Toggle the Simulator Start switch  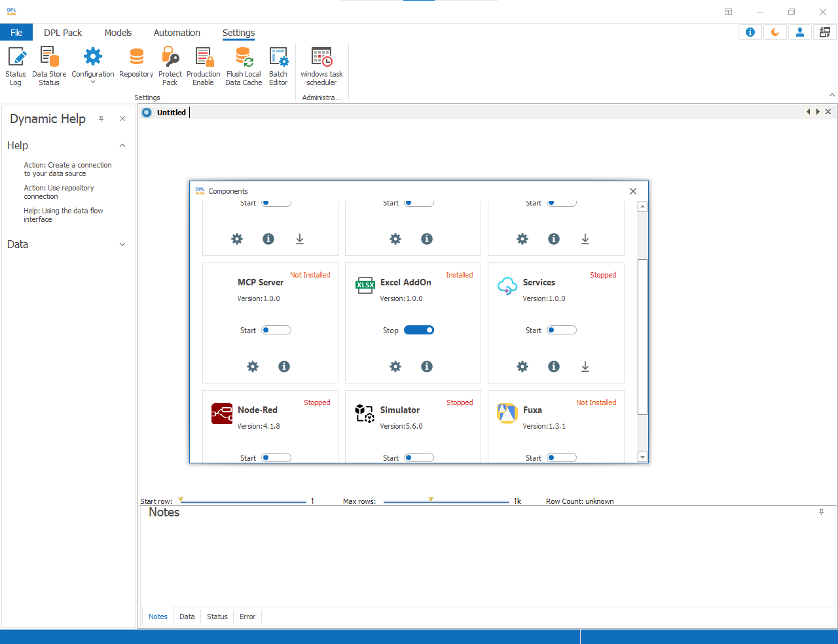tap(419, 458)
